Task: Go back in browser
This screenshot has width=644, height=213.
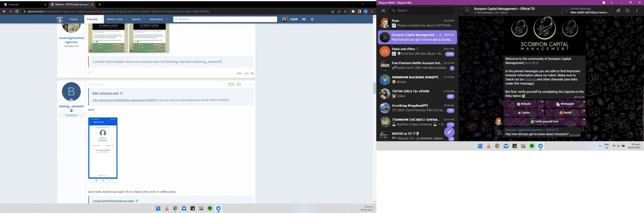Action: (x=4, y=11)
